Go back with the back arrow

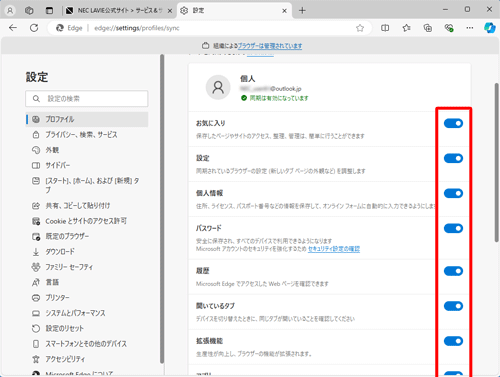click(x=13, y=28)
